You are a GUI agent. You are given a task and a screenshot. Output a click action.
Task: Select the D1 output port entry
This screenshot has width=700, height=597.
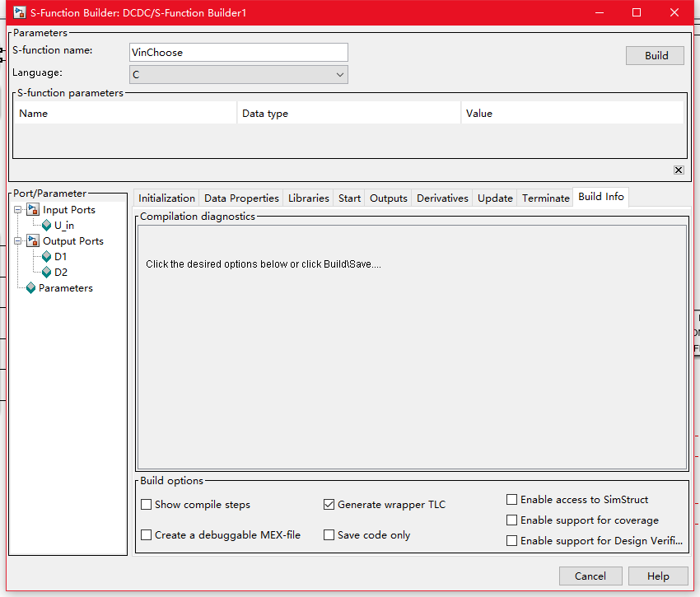[61, 257]
